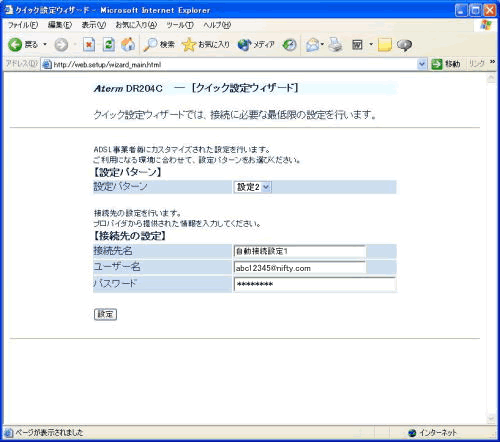This screenshot has width=500, height=442.
Task: Click the Print icon
Action: coord(335,44)
